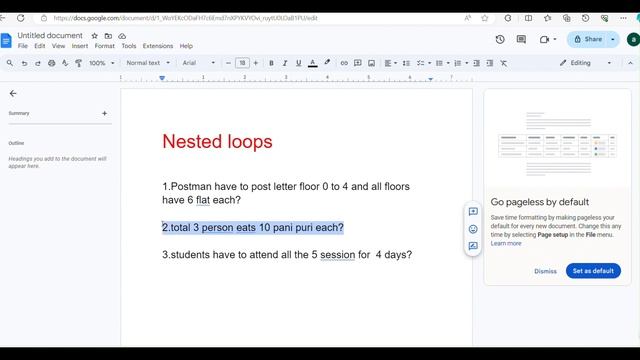This screenshot has width=640, height=360.
Task: Open the View menu
Action: (58, 46)
